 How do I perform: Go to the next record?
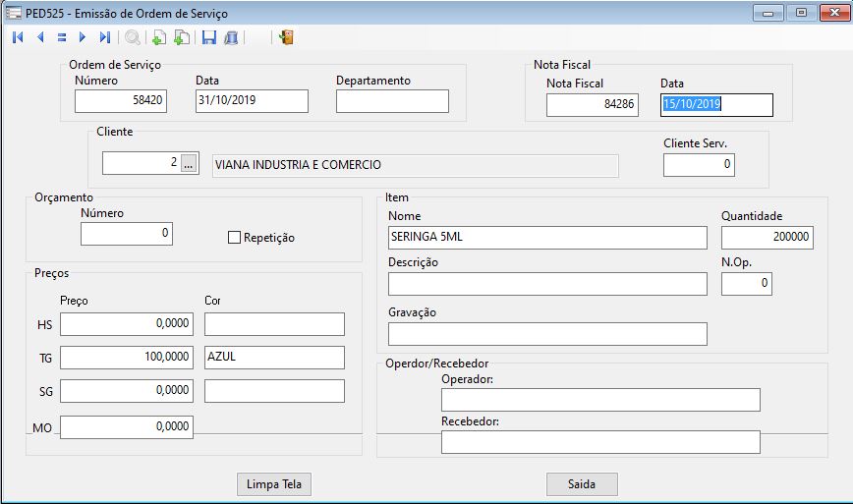[83, 37]
